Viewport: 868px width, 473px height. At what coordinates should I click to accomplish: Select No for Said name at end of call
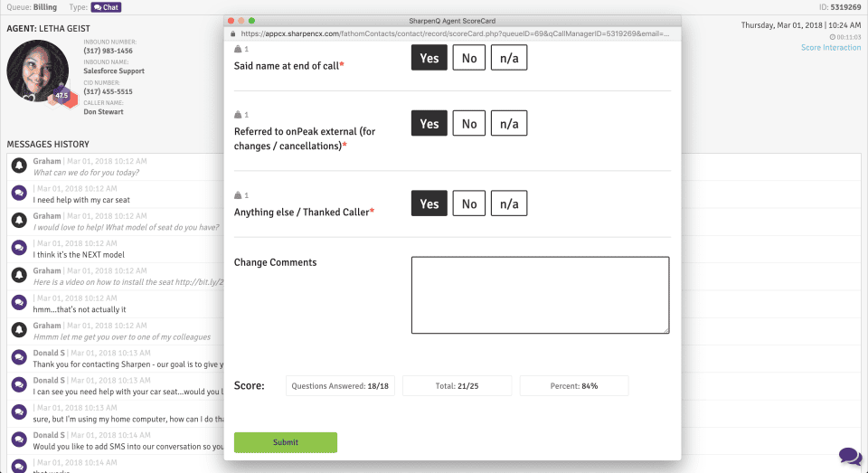point(469,58)
